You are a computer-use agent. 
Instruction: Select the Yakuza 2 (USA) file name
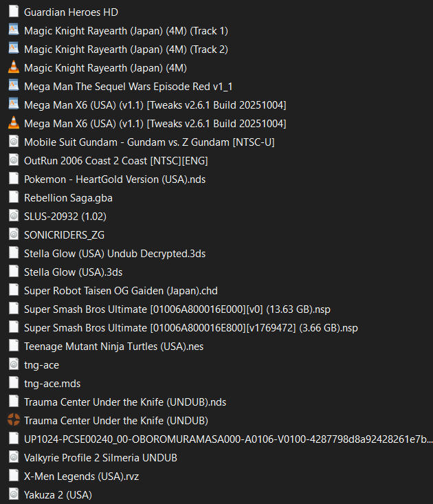pyautogui.click(x=58, y=495)
